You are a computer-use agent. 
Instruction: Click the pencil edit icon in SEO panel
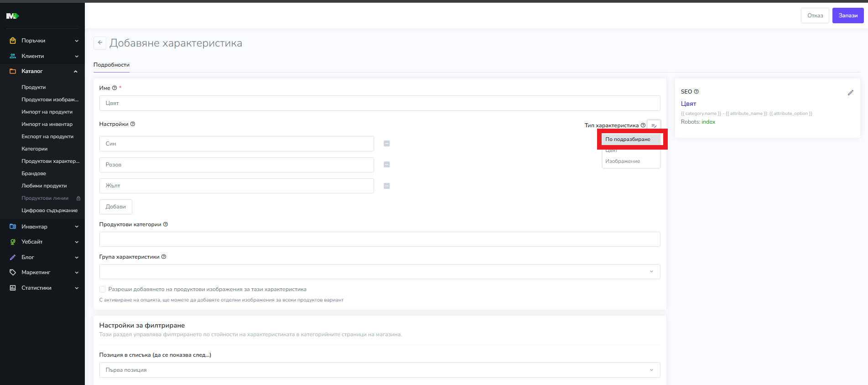coord(850,93)
